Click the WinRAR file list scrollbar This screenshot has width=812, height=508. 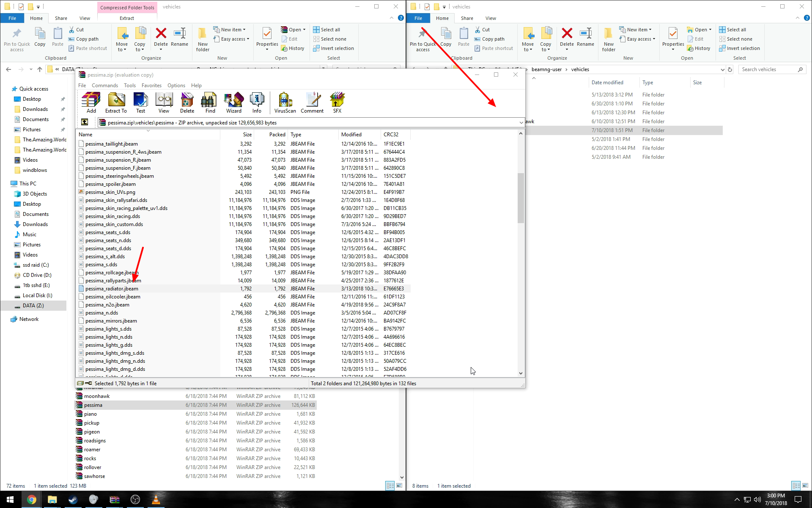point(521,198)
